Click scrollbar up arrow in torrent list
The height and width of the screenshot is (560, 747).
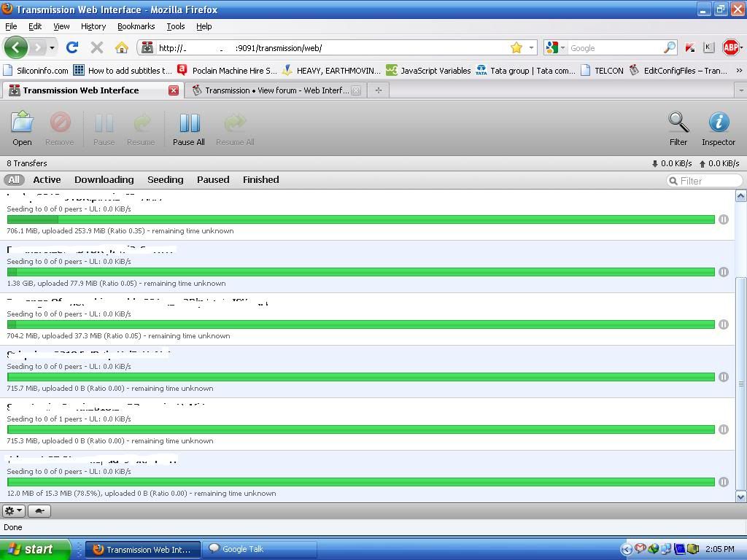741,195
